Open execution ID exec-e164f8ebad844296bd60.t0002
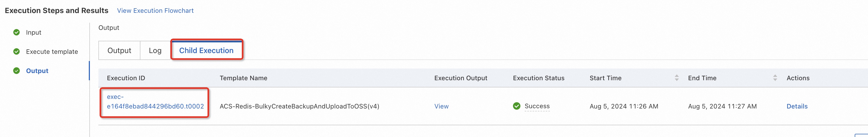 pyautogui.click(x=155, y=102)
